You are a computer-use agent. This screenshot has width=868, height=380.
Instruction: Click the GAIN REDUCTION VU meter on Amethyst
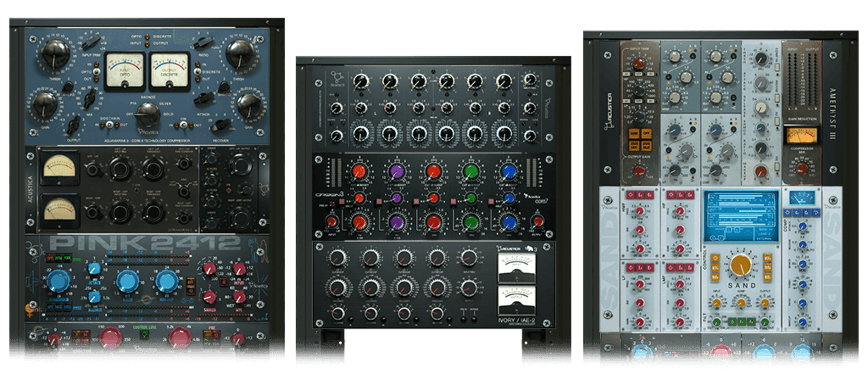point(802,135)
